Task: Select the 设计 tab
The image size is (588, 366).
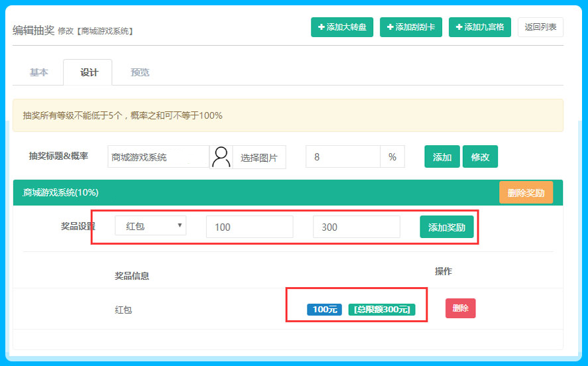Action: (x=88, y=73)
